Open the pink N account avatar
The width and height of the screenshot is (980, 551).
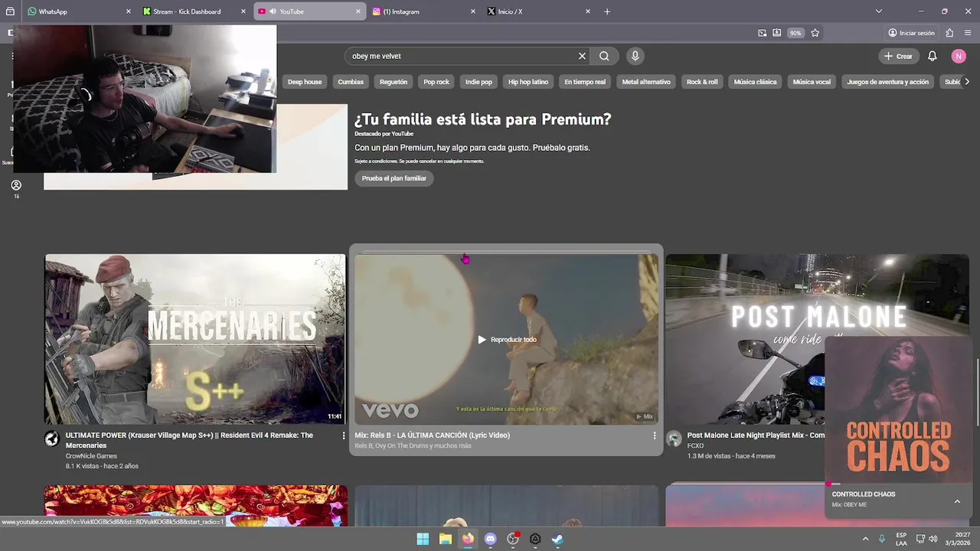(x=959, y=56)
